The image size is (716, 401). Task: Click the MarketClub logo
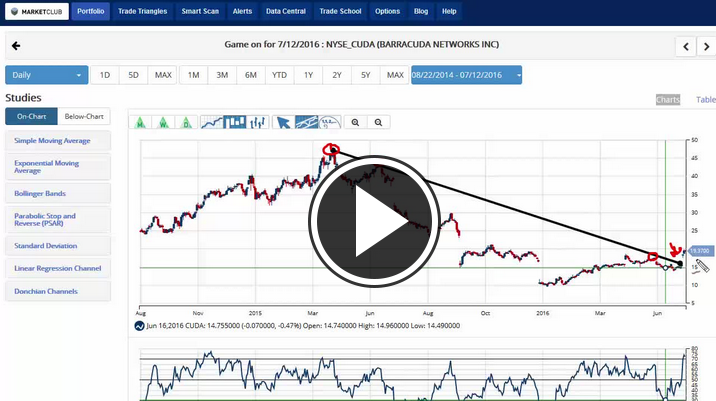click(37, 11)
